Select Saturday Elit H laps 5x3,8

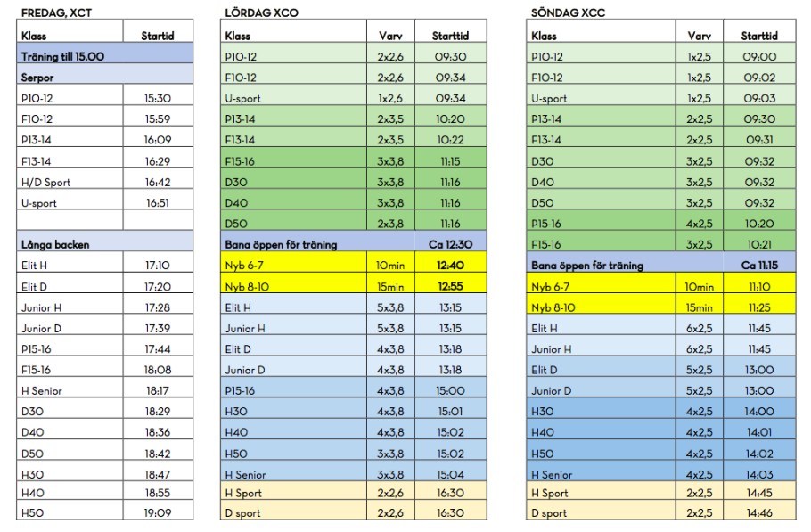click(x=390, y=307)
